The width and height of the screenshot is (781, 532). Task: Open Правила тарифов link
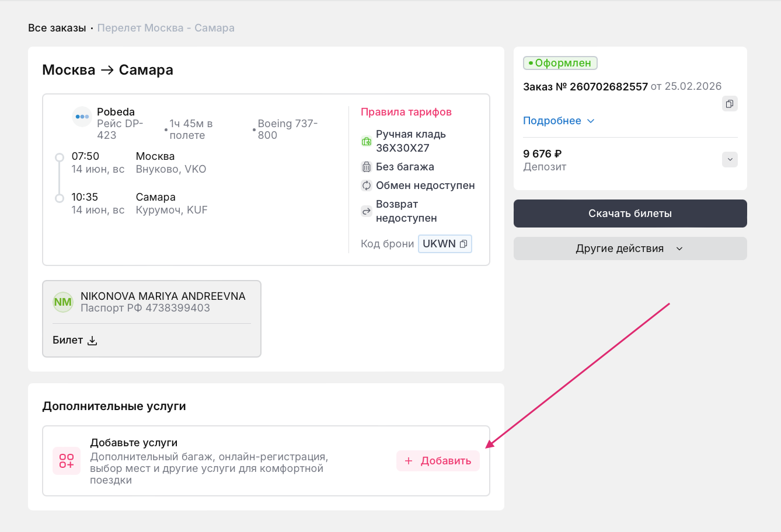tap(406, 112)
